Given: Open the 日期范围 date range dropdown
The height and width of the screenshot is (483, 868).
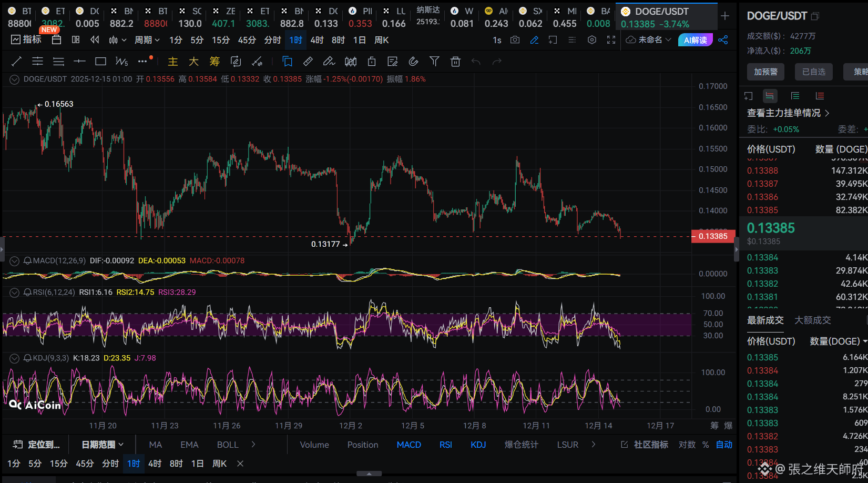Looking at the screenshot, I should (102, 445).
